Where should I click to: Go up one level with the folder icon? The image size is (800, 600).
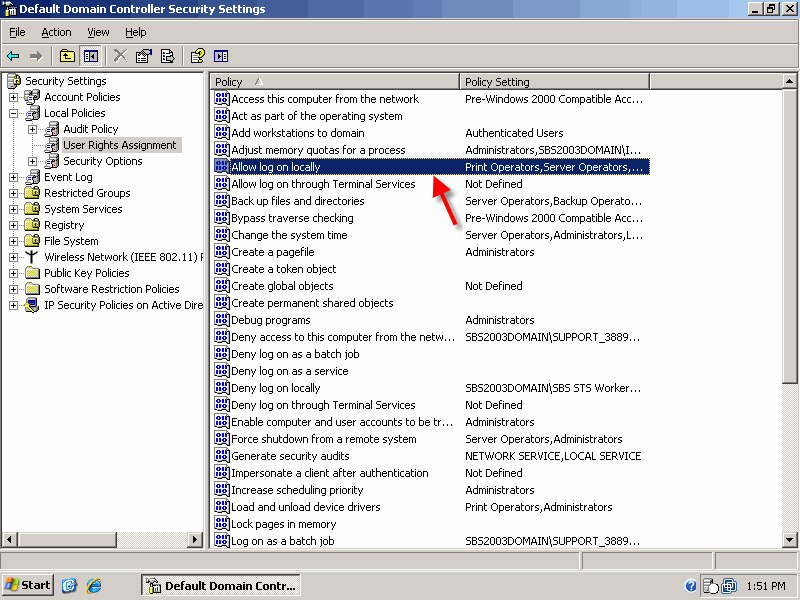(x=67, y=56)
